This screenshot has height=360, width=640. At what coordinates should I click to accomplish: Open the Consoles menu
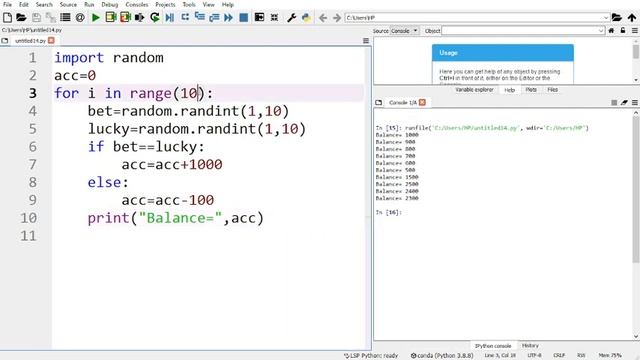pos(137,4)
